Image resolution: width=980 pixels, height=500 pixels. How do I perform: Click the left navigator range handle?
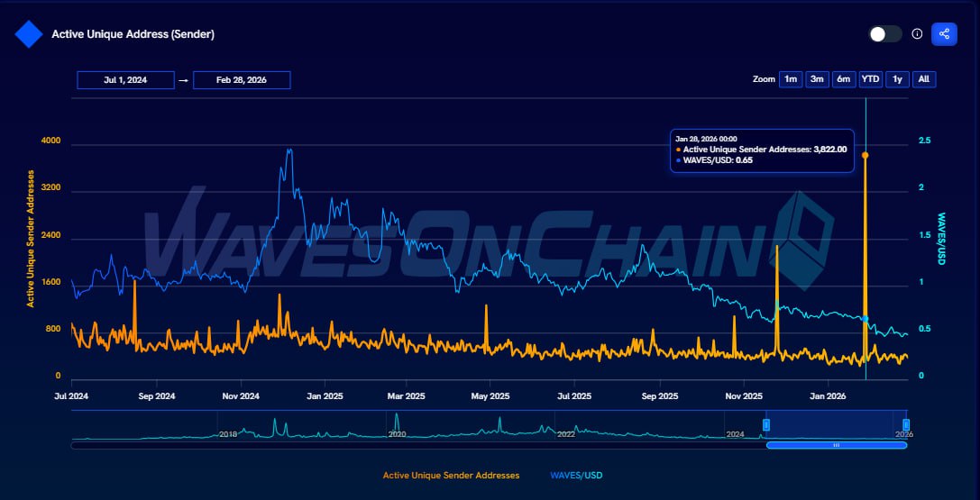pyautogui.click(x=766, y=425)
